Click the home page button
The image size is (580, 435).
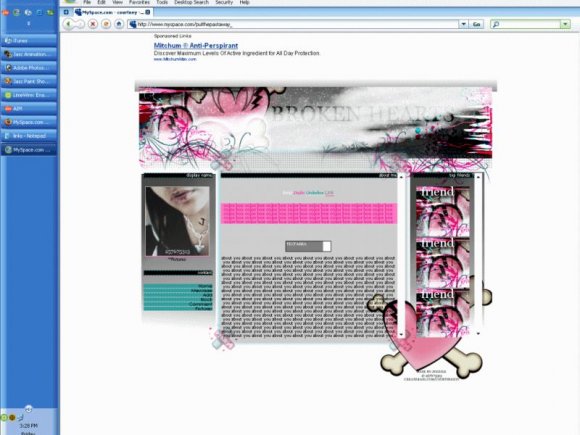click(119, 24)
